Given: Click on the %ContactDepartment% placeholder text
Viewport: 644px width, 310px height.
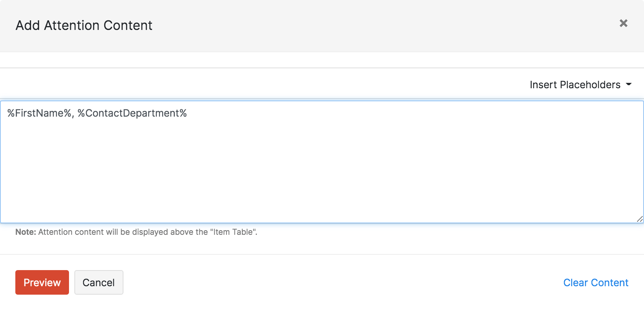Looking at the screenshot, I should click(x=132, y=113).
